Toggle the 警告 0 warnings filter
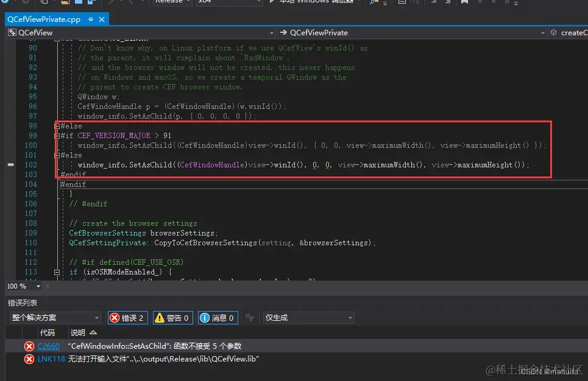This screenshot has width=588, height=381. (173, 318)
